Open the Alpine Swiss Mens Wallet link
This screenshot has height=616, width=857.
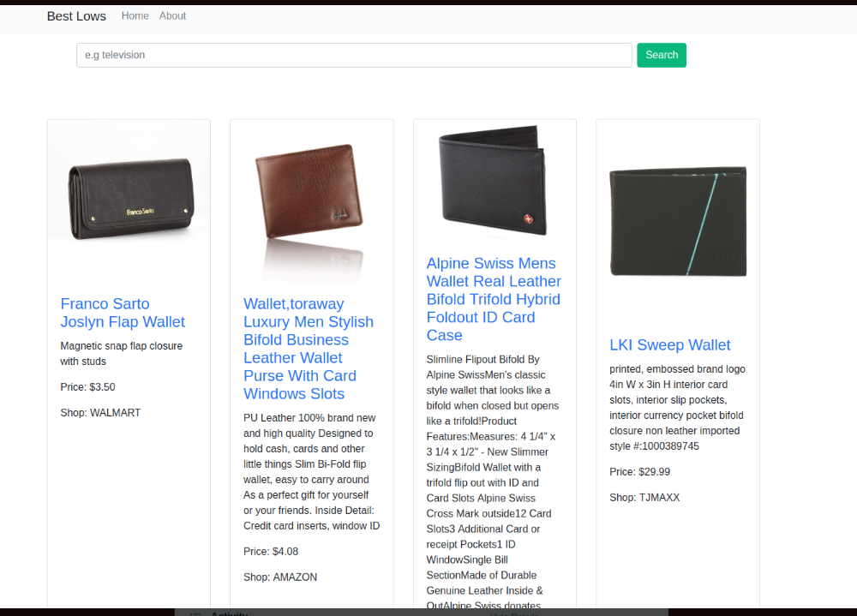[x=494, y=299]
